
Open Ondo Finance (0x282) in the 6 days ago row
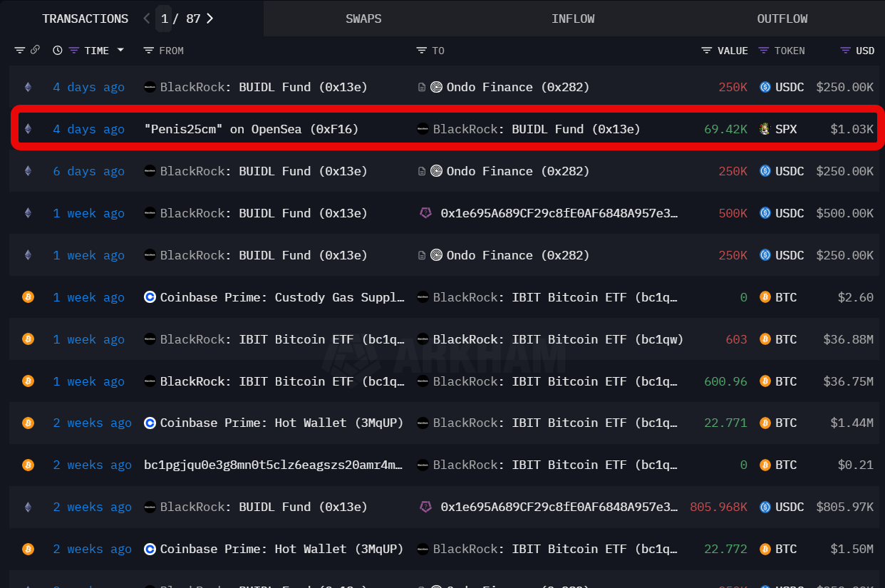pos(518,171)
